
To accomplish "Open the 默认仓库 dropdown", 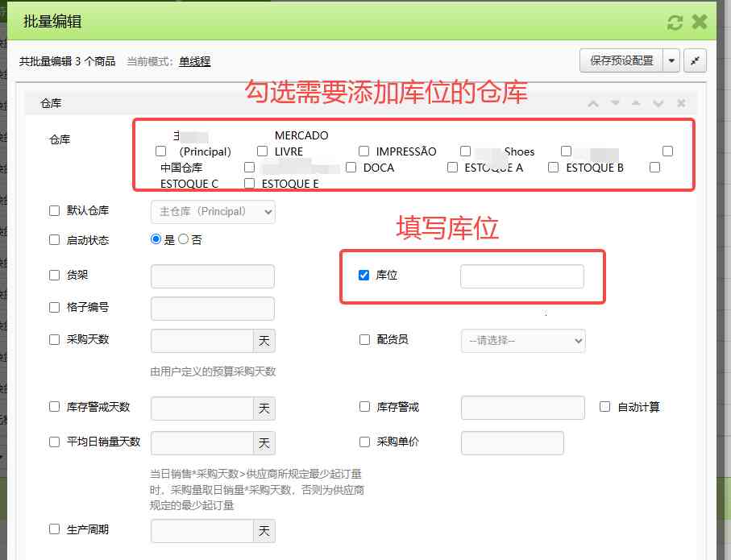I will (x=212, y=210).
